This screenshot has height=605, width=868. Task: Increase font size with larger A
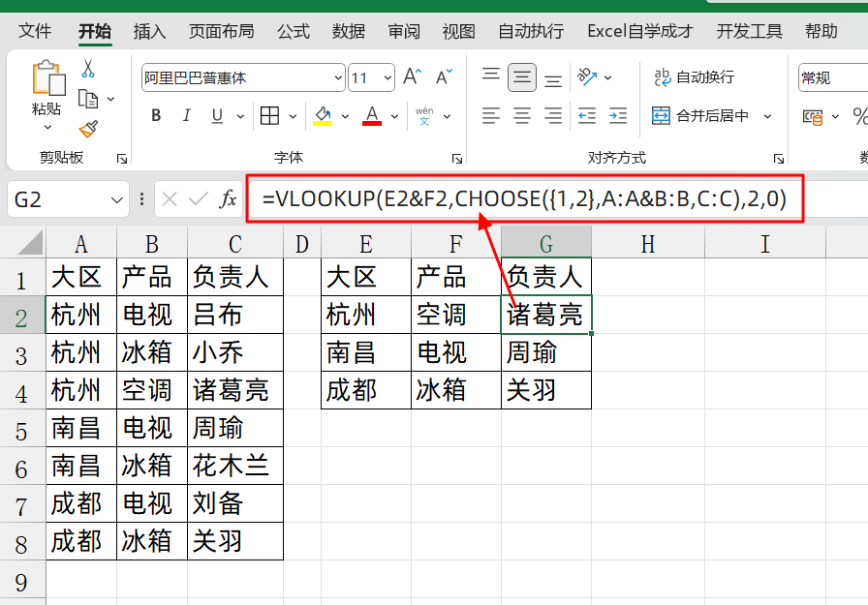pyautogui.click(x=412, y=76)
